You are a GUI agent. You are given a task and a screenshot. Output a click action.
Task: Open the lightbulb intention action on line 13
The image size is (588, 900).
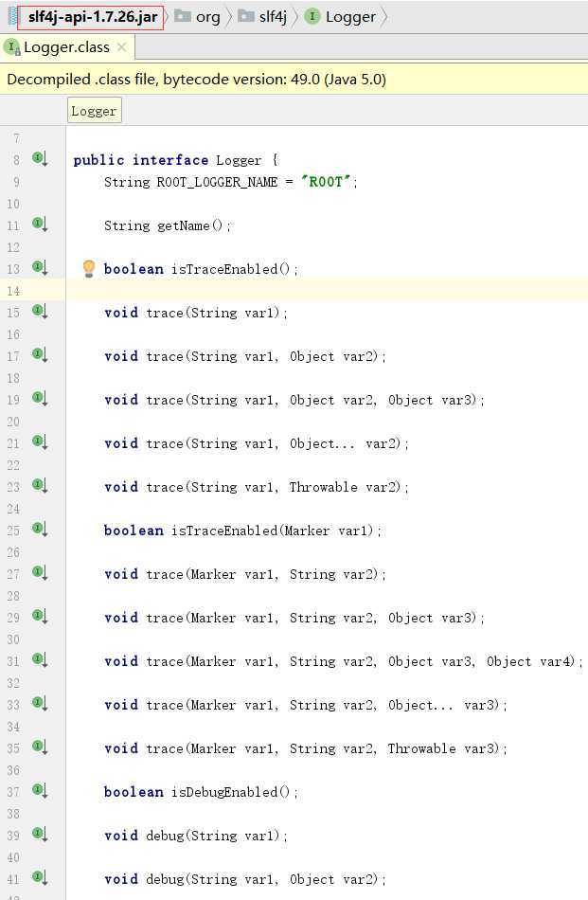tap(88, 268)
